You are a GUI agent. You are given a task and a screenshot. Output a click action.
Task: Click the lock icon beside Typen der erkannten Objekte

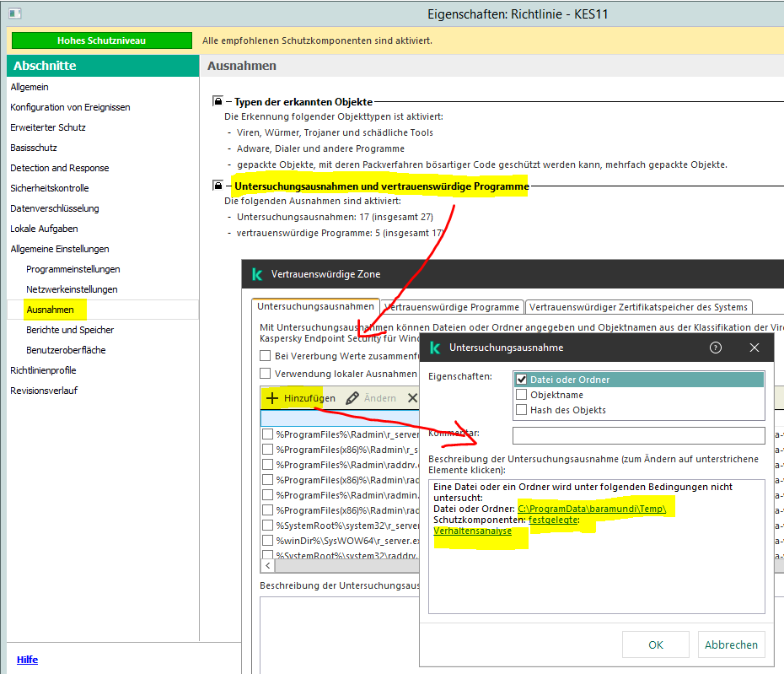tap(217, 101)
